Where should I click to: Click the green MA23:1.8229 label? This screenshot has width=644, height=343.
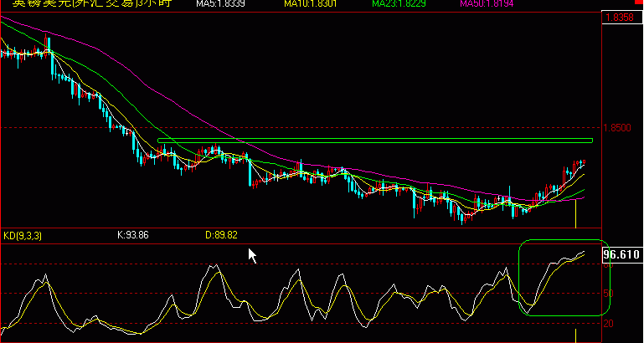point(399,3)
